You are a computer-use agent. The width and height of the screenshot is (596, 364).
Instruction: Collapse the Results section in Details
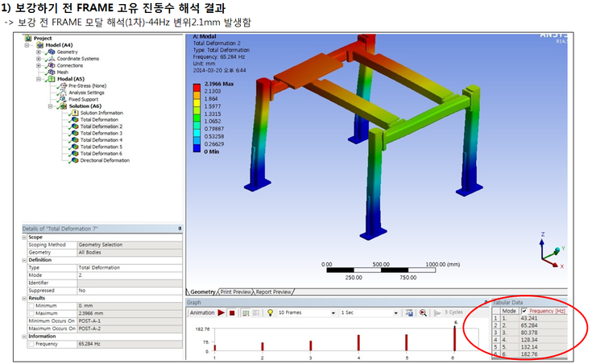point(24,298)
